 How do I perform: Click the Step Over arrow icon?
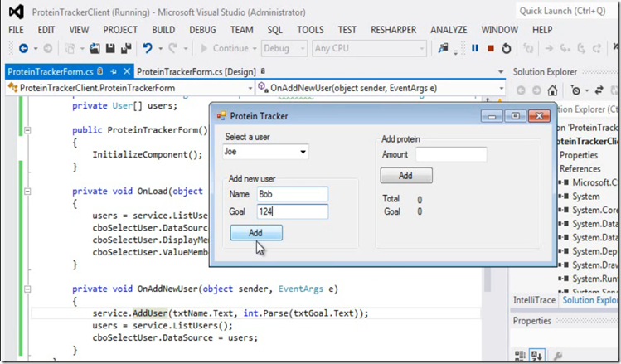581,48
